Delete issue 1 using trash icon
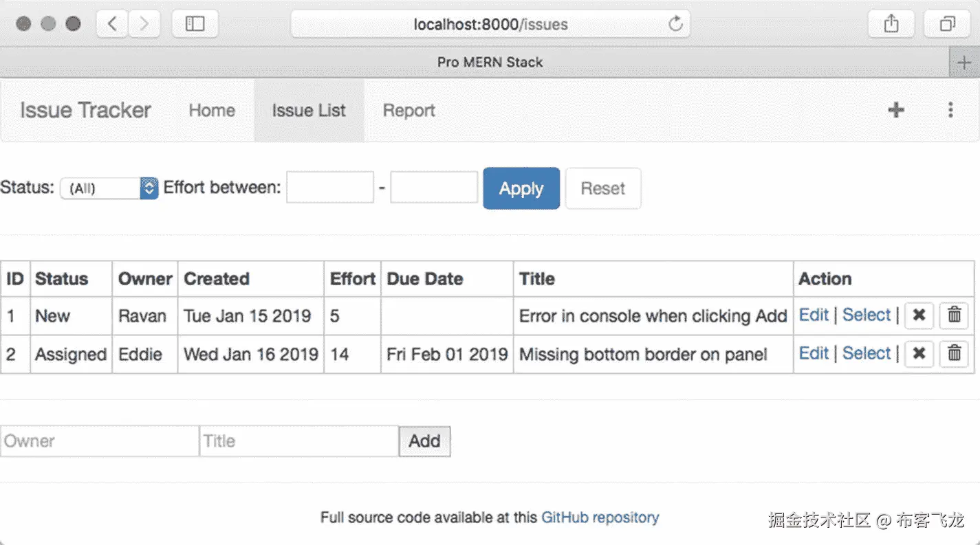Screen dimensions: 980x545 coord(954,315)
